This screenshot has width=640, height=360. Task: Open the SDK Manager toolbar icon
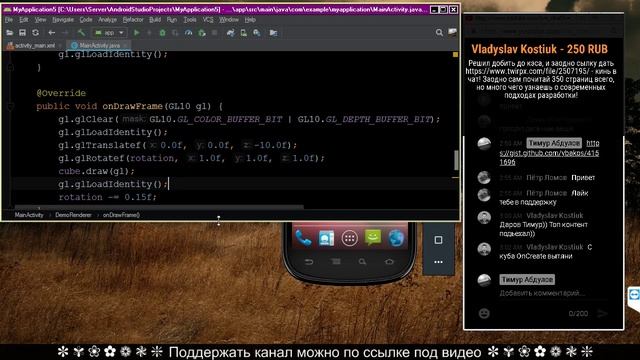point(257,33)
